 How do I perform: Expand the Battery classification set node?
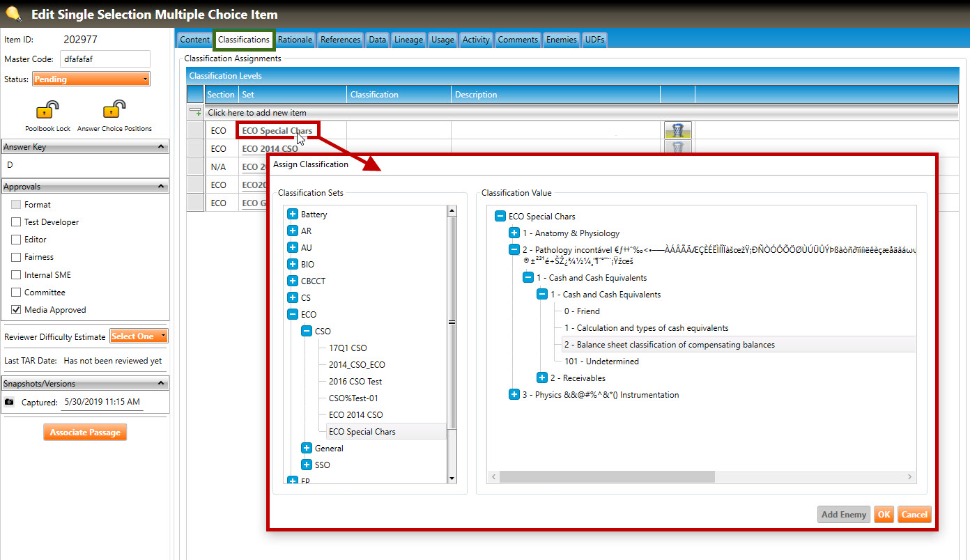[x=293, y=215]
